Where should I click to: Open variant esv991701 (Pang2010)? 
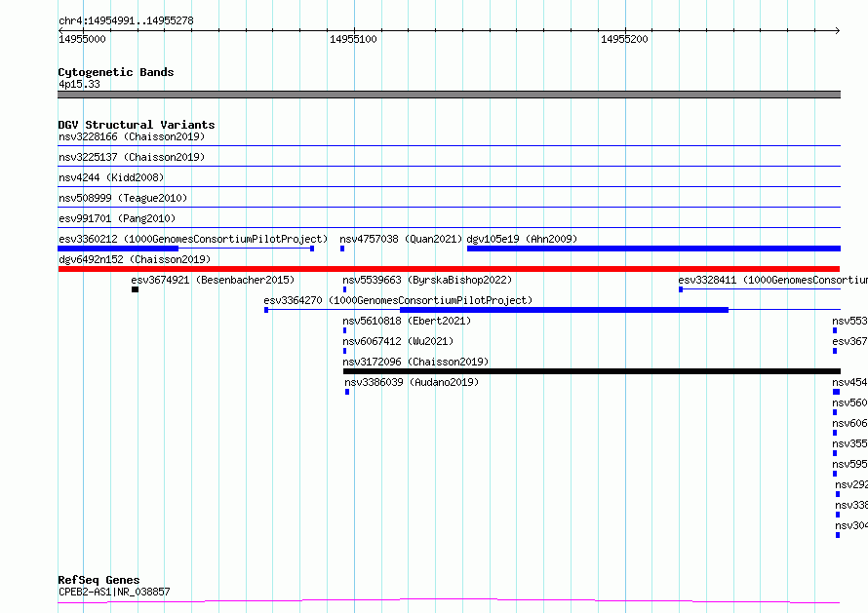(117, 218)
